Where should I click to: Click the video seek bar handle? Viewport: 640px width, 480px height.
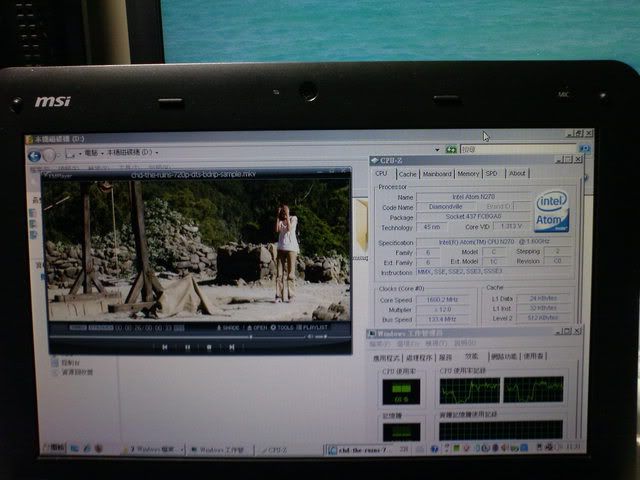pyautogui.click(x=251, y=337)
